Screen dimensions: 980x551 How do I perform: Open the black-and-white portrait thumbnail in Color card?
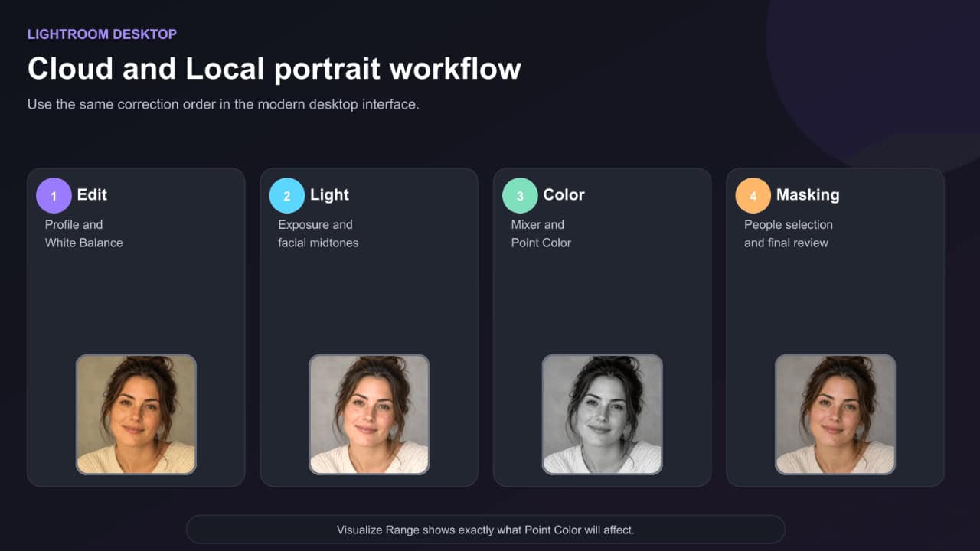pyautogui.click(x=603, y=414)
